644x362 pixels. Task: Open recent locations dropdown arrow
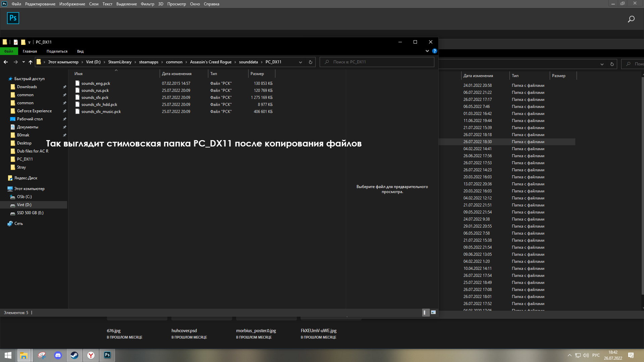click(x=23, y=62)
